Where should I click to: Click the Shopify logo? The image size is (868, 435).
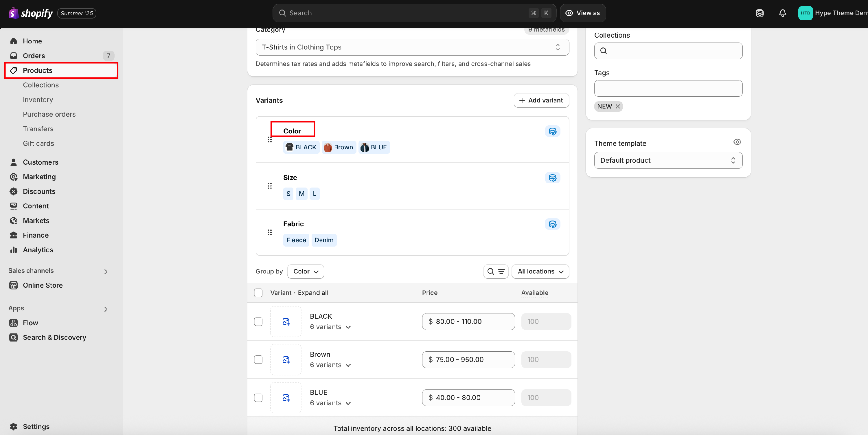point(30,13)
